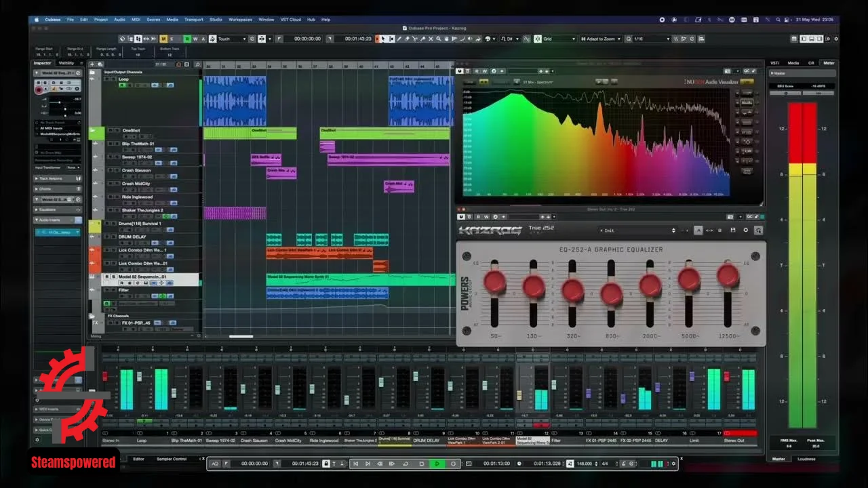Select the Stereo Out mixer channel label
Viewport: 868px width, 488px height.
pyautogui.click(x=734, y=441)
